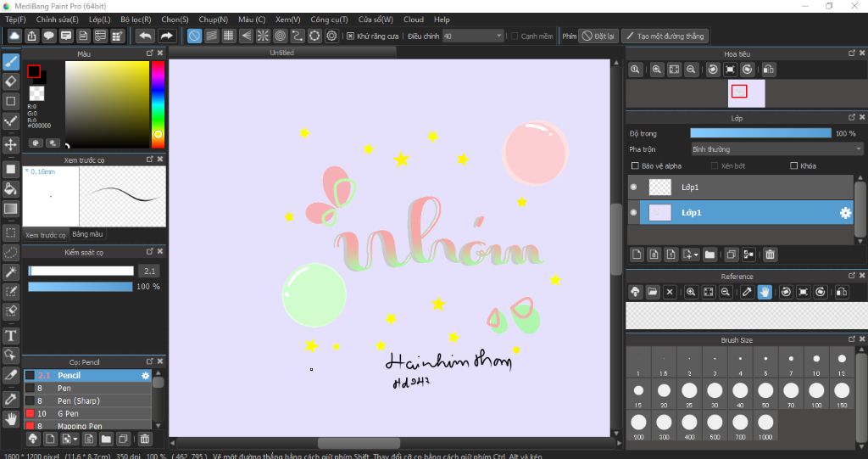
Task: Select the Text tool
Action: (x=11, y=336)
